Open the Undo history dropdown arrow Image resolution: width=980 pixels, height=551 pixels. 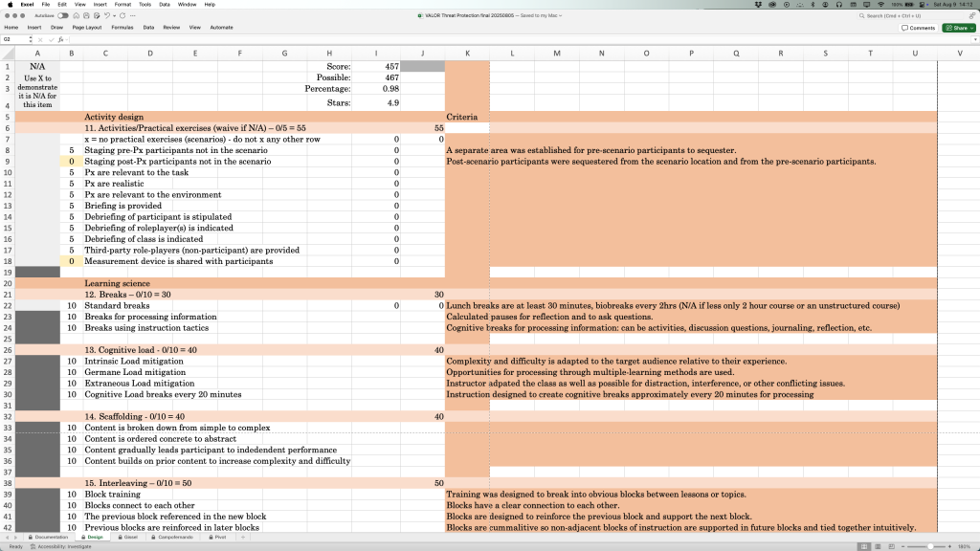115,15
